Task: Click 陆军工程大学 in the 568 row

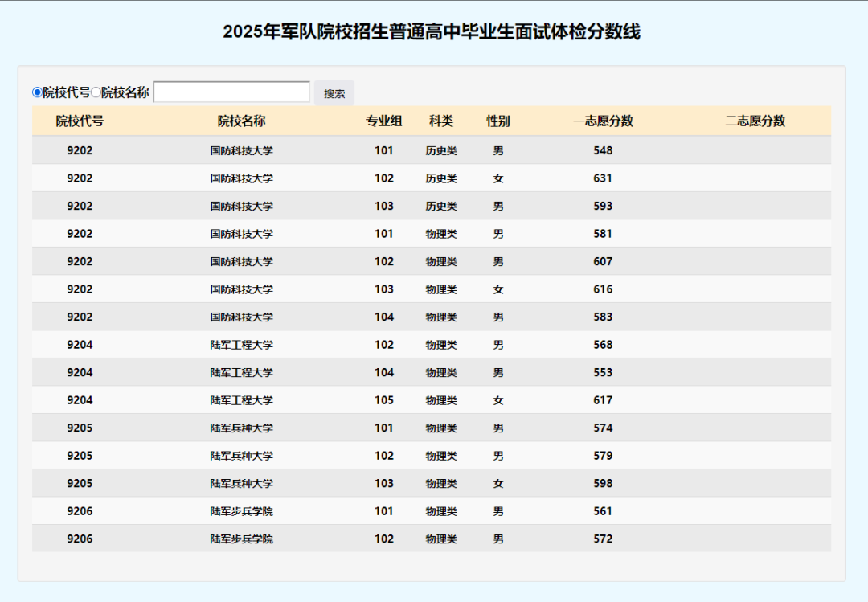Action: click(x=241, y=345)
